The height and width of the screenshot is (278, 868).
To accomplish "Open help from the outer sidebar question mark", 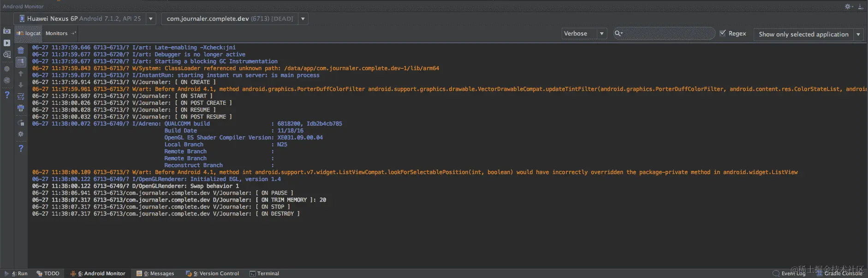I will click(x=7, y=95).
